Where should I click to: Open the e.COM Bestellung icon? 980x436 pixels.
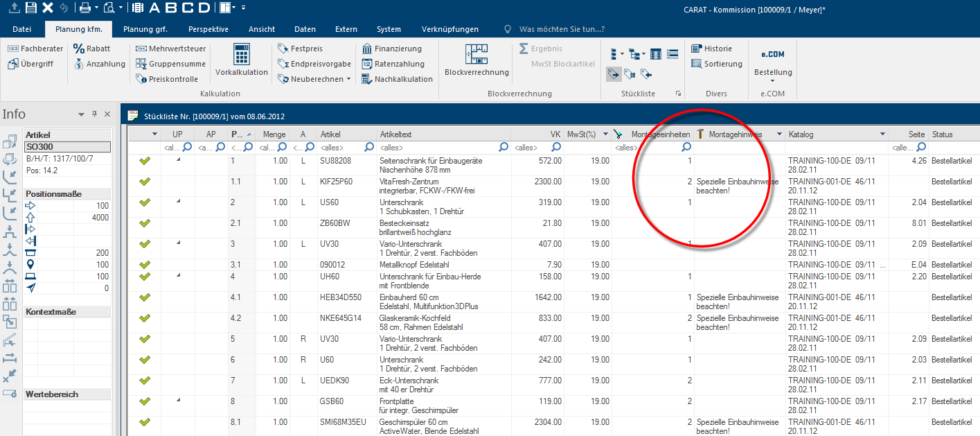(772, 55)
